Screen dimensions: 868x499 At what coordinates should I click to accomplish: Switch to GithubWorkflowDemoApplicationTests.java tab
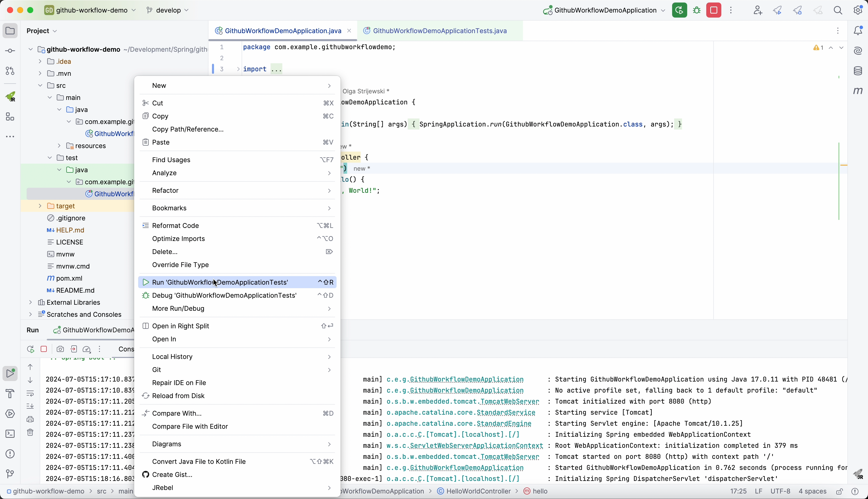point(440,31)
